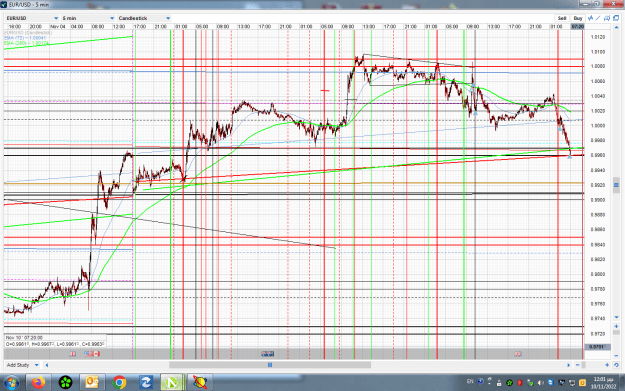Click the EN language indicator in tray
Screen dimensions: 625x391
click(470, 382)
